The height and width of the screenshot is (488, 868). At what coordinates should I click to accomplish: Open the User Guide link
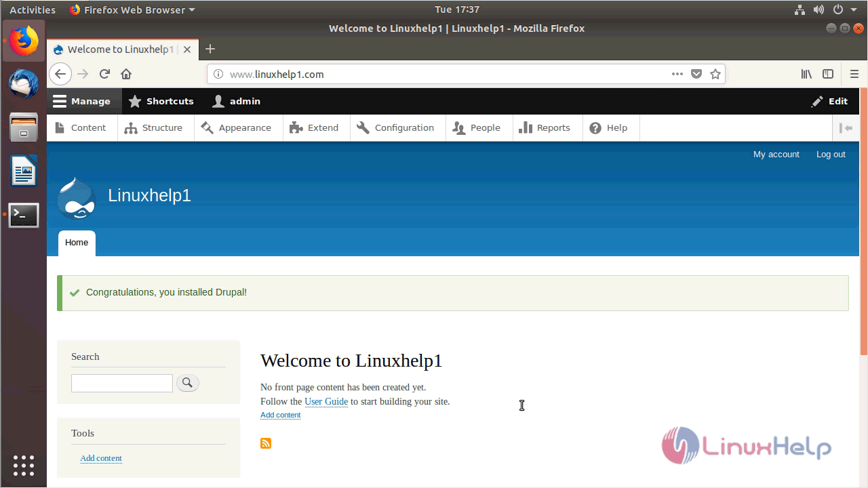point(326,401)
